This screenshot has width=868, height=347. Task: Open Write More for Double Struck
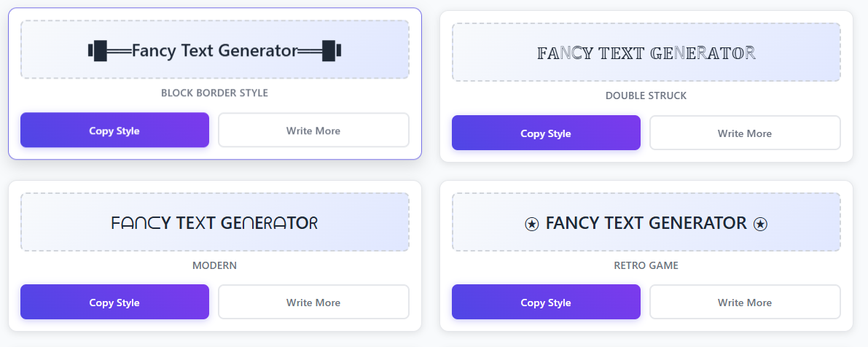745,133
